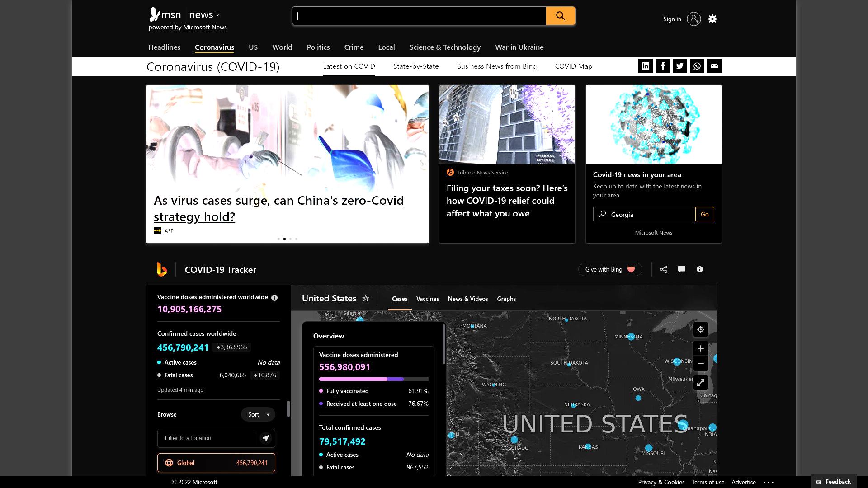Share page on LinkedIn
The image size is (868, 488).
(x=646, y=66)
